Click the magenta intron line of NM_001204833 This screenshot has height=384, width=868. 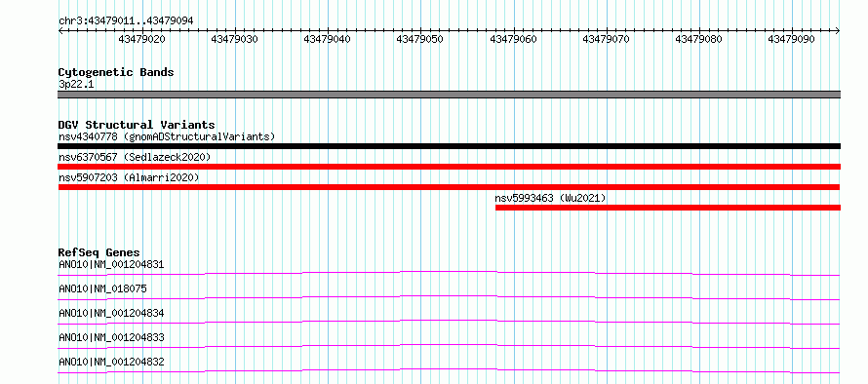(x=449, y=345)
